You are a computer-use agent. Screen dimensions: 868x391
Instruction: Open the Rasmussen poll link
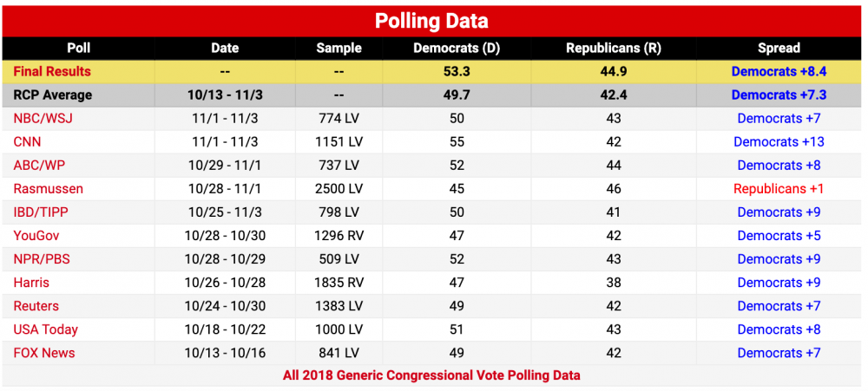point(48,188)
